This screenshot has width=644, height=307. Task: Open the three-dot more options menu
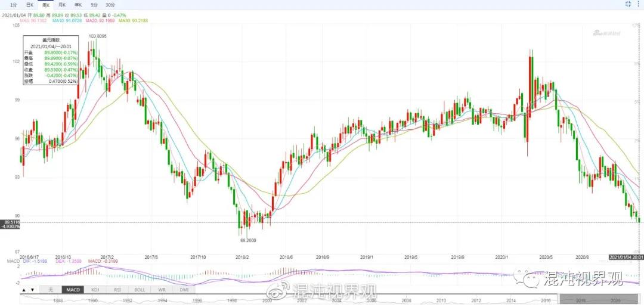[640, 4]
